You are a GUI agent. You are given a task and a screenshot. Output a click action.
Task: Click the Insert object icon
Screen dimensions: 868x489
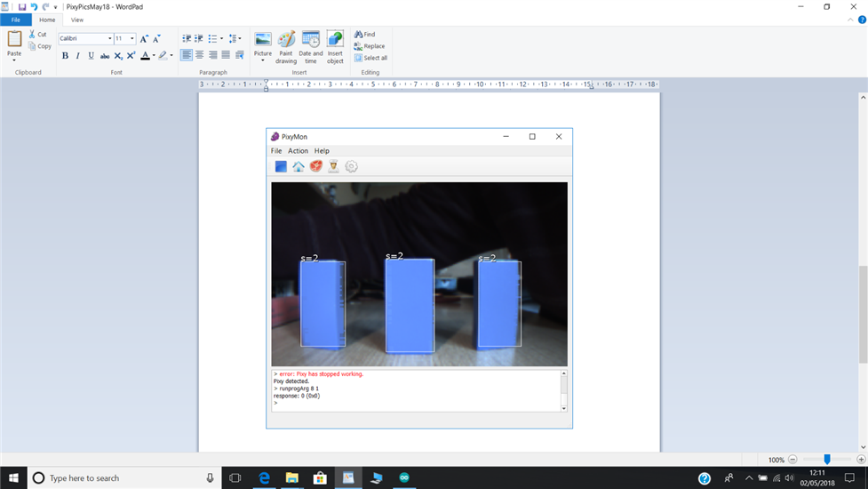tap(335, 40)
